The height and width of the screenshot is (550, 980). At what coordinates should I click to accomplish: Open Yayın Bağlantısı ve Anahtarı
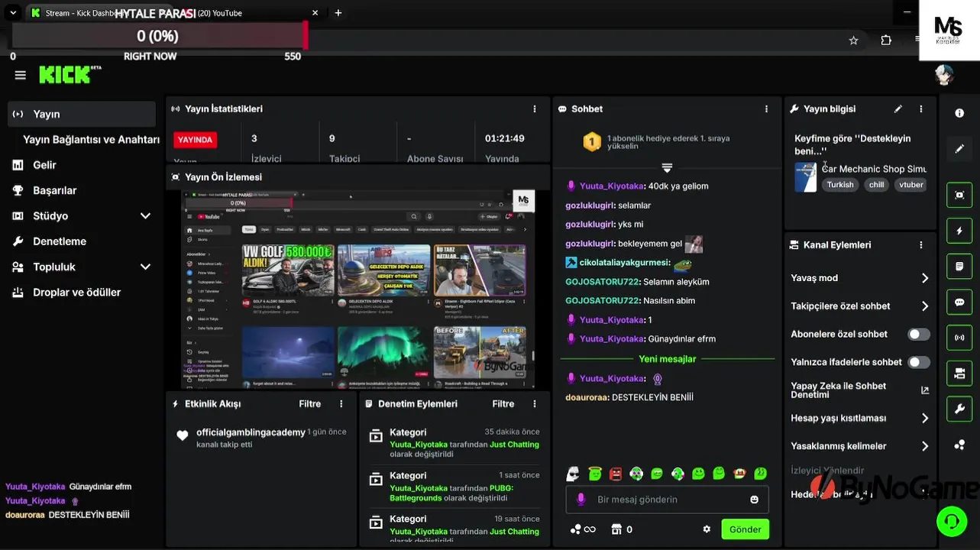[x=91, y=140]
